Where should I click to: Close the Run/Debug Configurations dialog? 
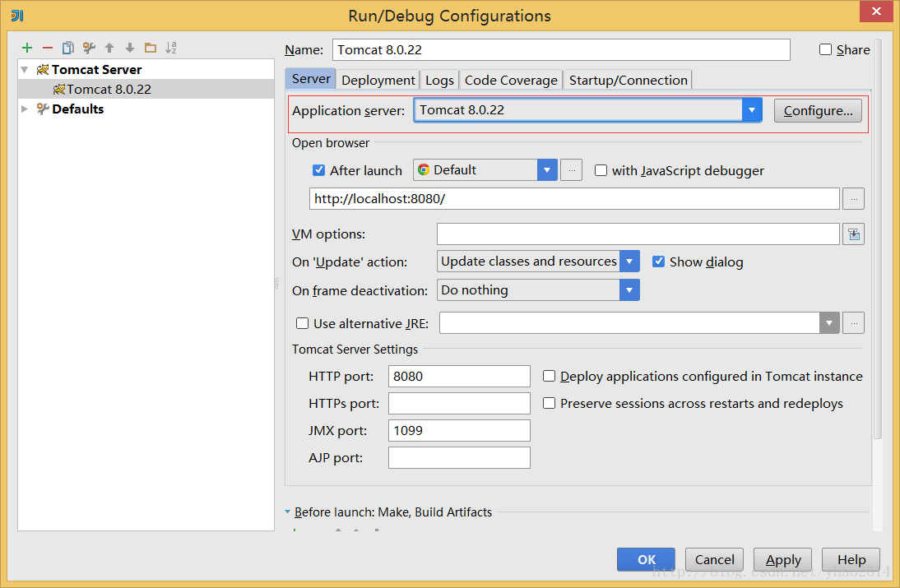click(x=876, y=11)
